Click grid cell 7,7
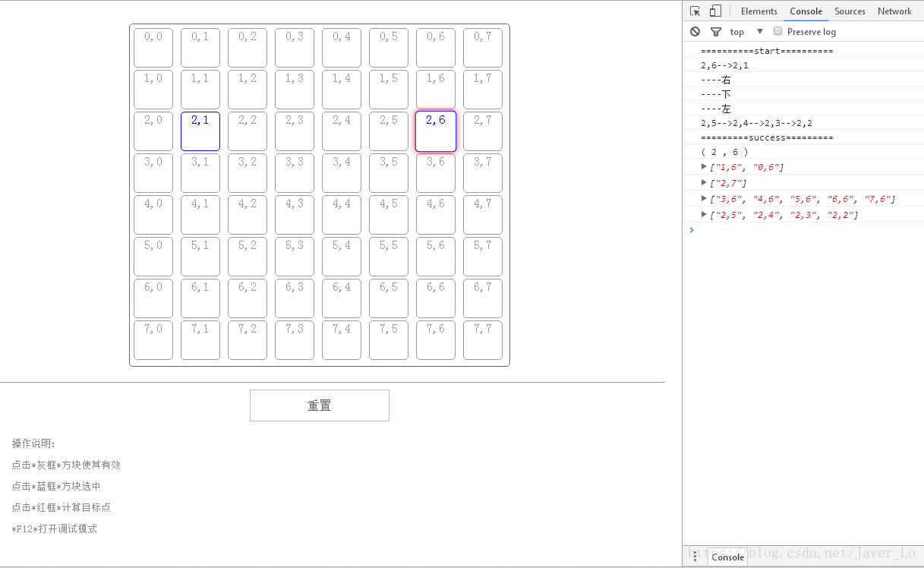This screenshot has height=568, width=924. pos(483,340)
